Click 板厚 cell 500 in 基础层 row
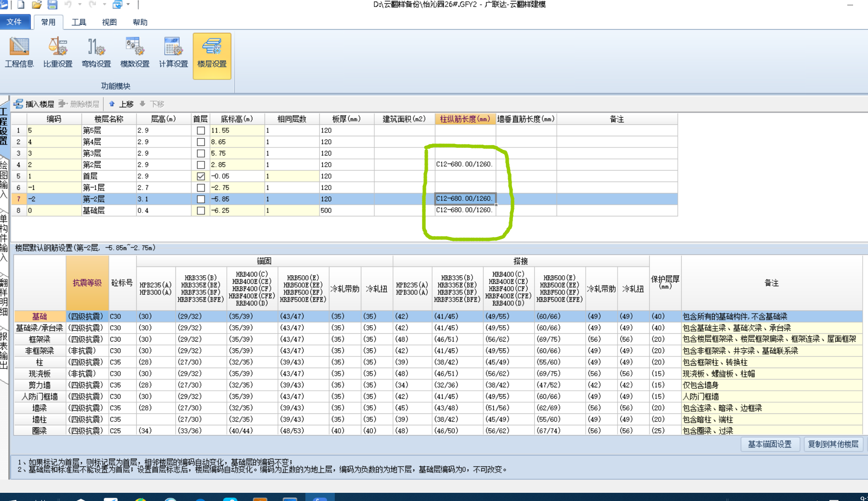 point(346,211)
